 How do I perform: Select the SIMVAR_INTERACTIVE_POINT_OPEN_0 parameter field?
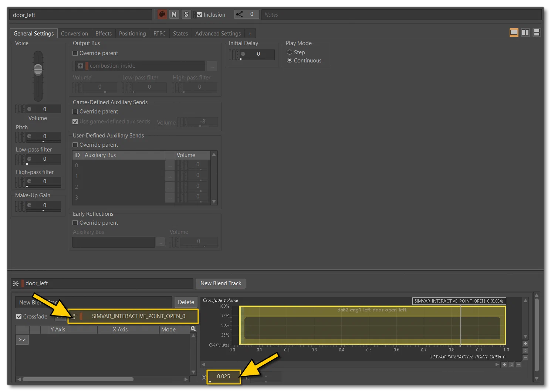coord(133,316)
